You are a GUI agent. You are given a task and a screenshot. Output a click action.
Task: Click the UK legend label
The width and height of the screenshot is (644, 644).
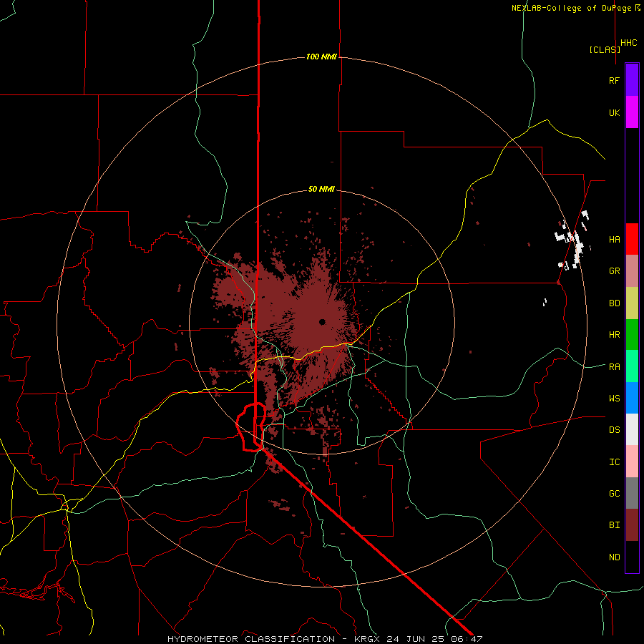click(x=614, y=112)
